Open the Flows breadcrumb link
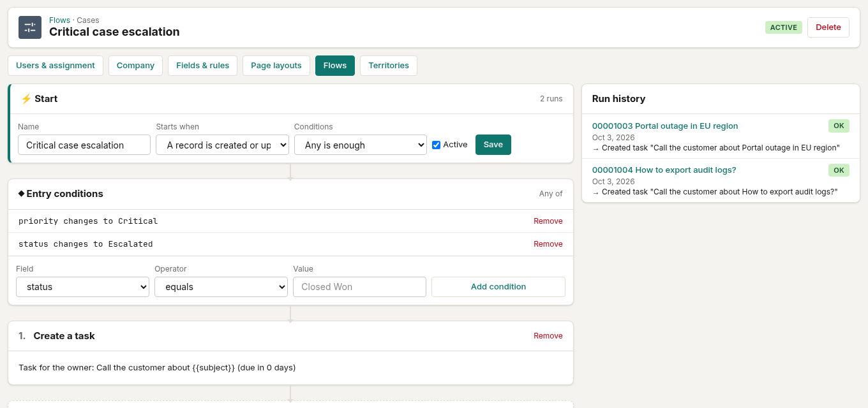Viewport: 868px width, 408px height. coord(59,20)
